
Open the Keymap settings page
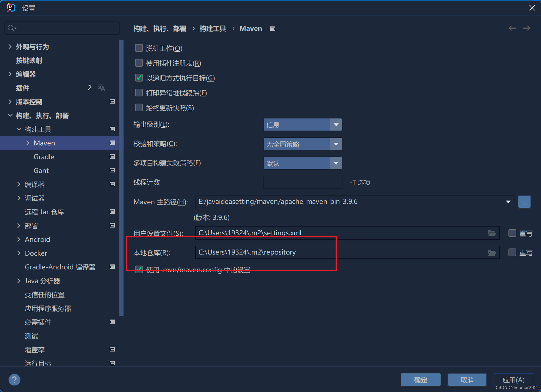[x=29, y=61]
